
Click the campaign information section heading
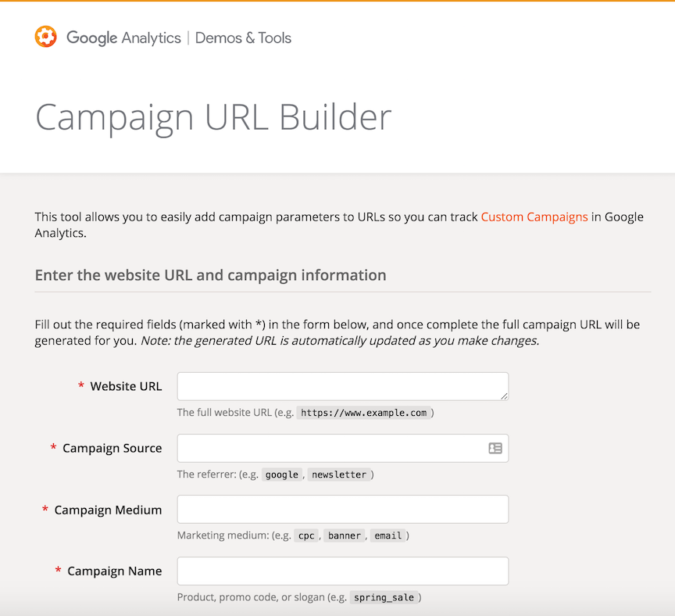coord(209,275)
